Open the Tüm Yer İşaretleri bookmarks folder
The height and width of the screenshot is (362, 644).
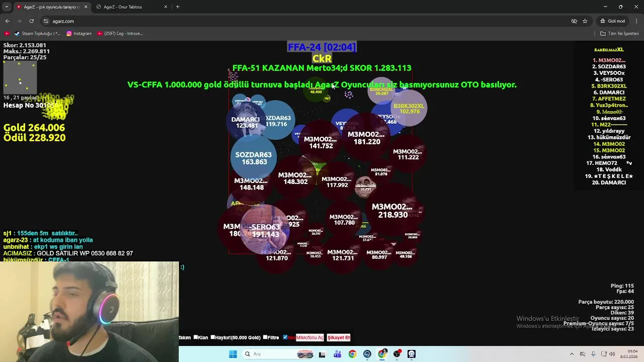click(x=619, y=34)
